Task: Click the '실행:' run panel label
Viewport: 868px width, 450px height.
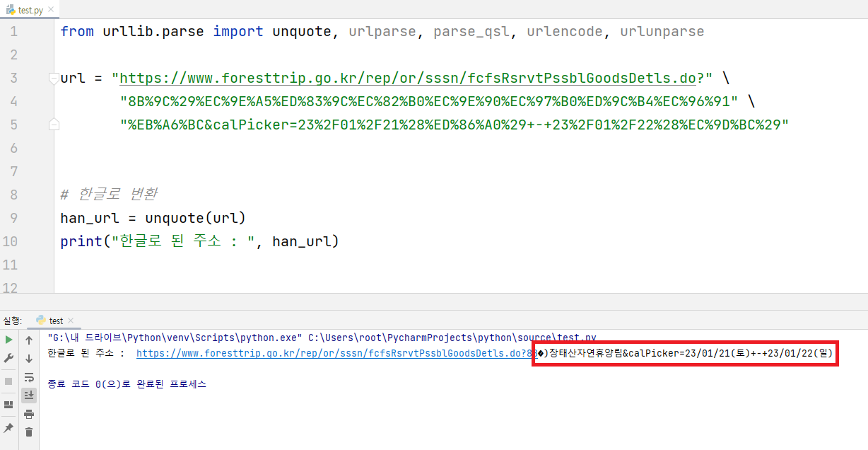Action: (x=13, y=321)
